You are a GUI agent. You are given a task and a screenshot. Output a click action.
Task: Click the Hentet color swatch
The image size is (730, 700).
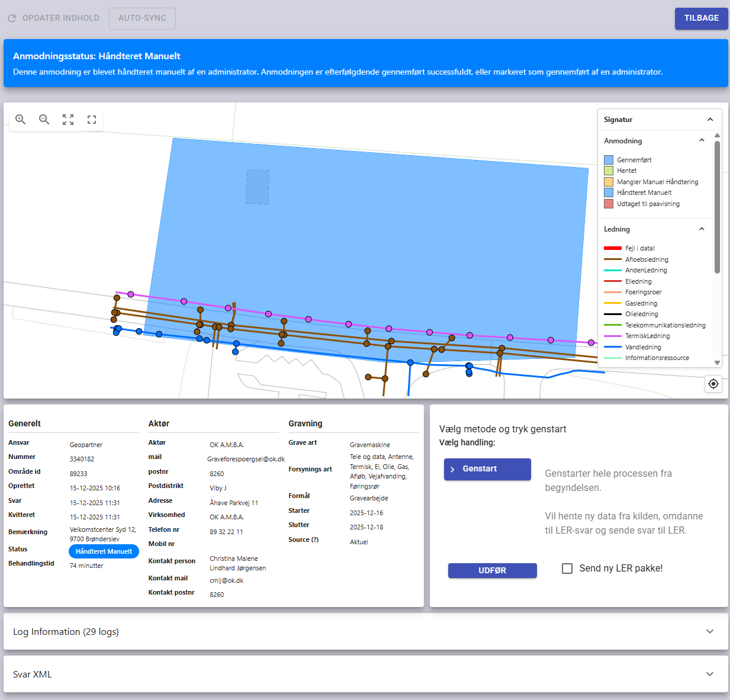609,171
